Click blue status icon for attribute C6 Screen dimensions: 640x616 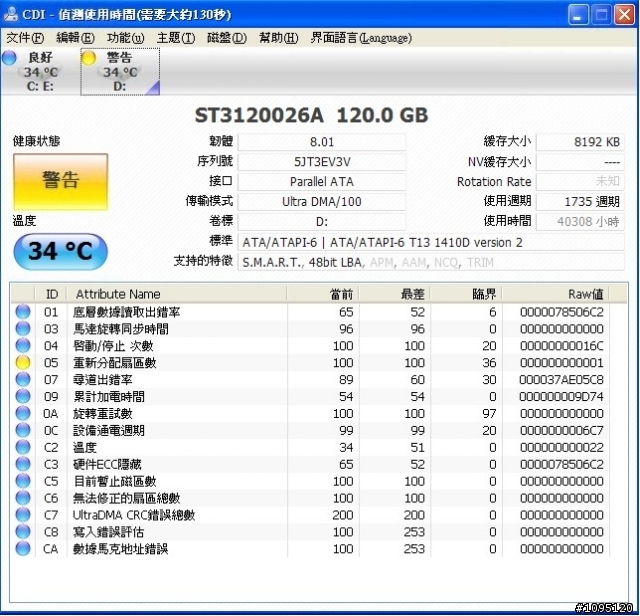23,498
